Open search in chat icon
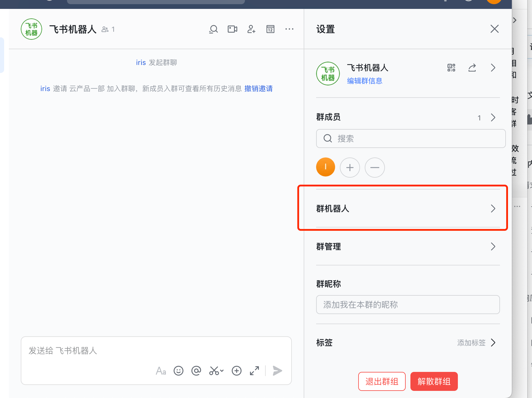The height and width of the screenshot is (398, 532). (x=214, y=29)
